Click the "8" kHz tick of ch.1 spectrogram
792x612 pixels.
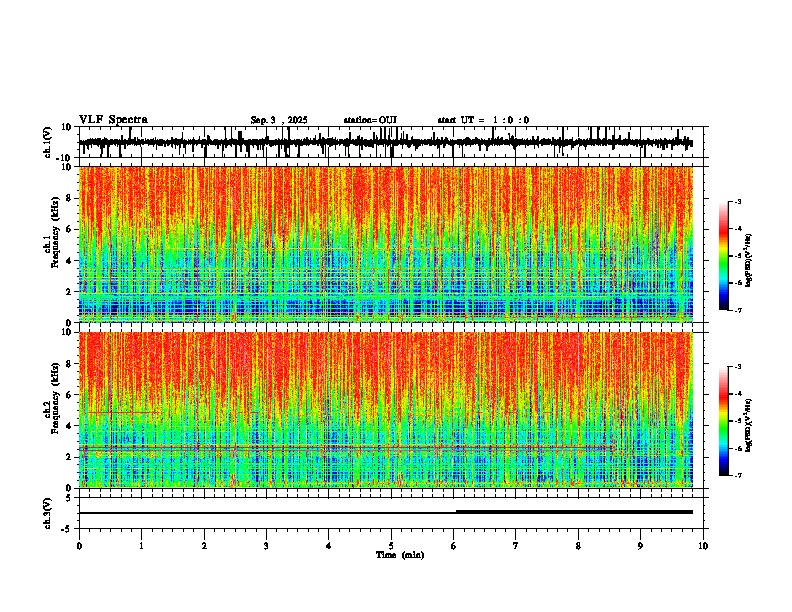tap(69, 198)
